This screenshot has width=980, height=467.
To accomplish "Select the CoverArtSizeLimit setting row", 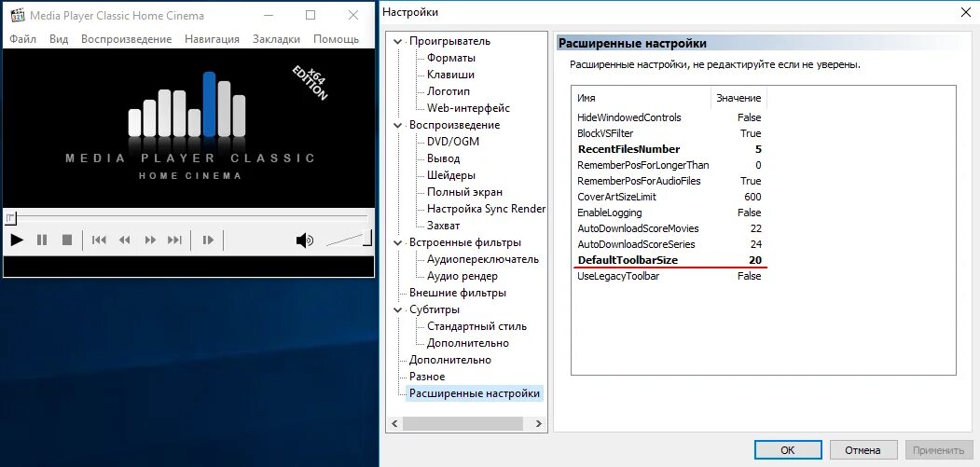I will [x=669, y=197].
